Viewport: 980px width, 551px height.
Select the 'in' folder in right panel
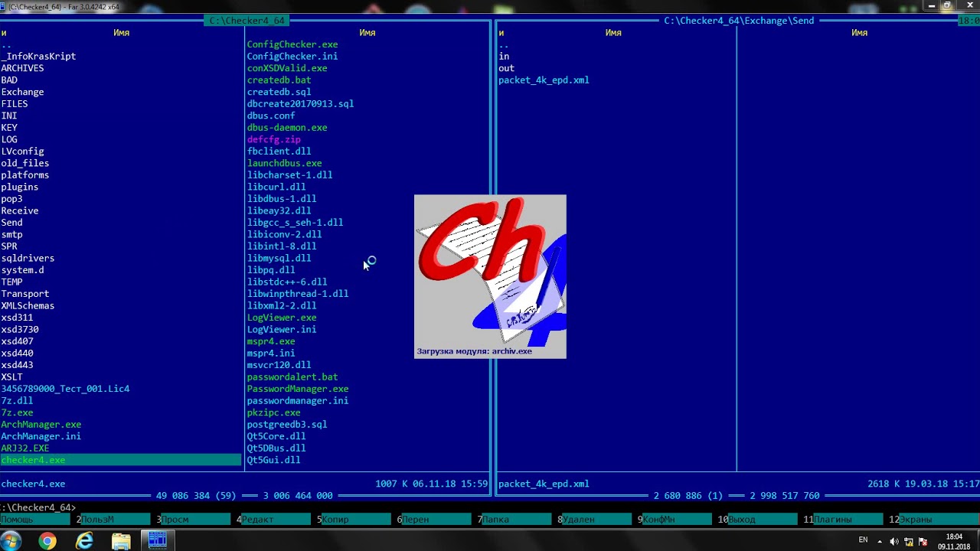(x=504, y=57)
